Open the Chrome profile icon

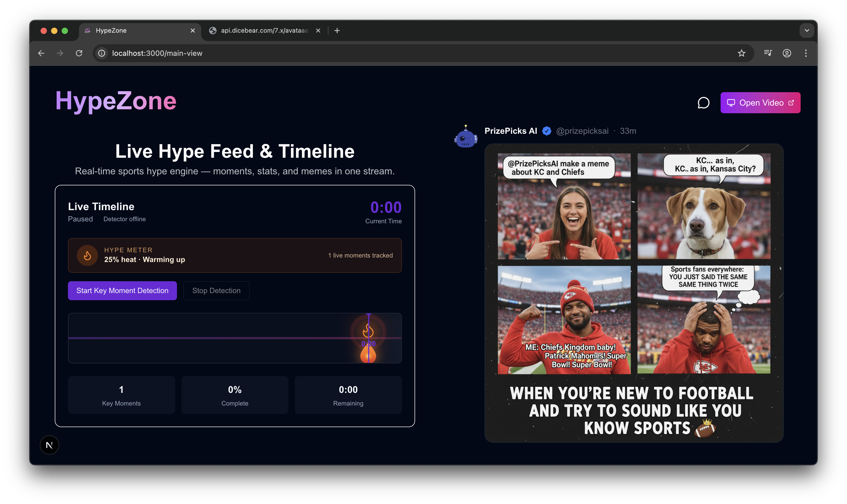787,53
